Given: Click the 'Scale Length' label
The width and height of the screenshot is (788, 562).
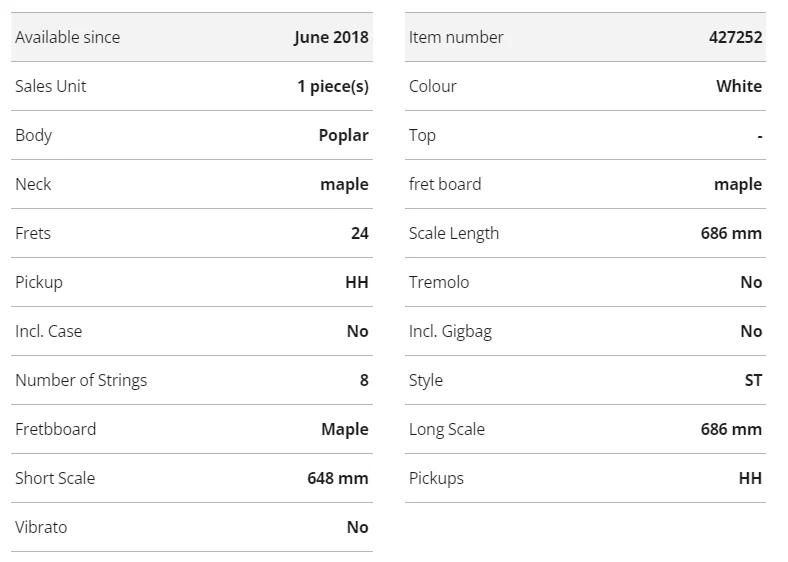Looking at the screenshot, I should pos(454,233).
